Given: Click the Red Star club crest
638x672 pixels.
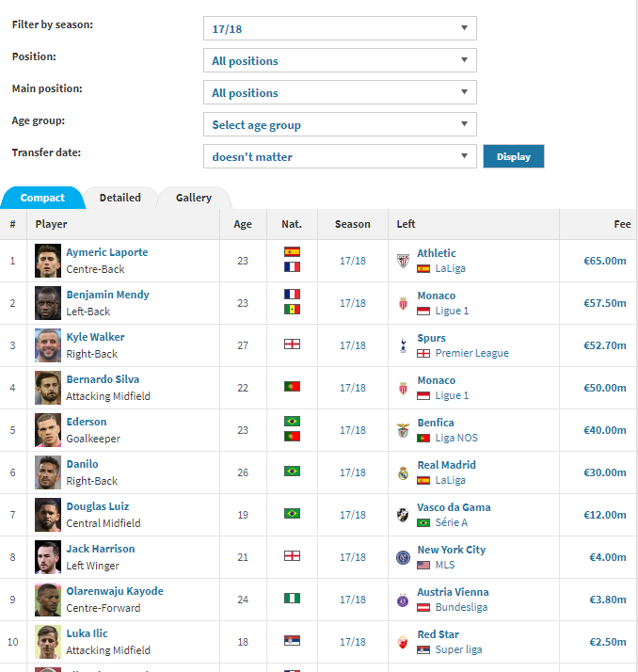Looking at the screenshot, I should [403, 642].
